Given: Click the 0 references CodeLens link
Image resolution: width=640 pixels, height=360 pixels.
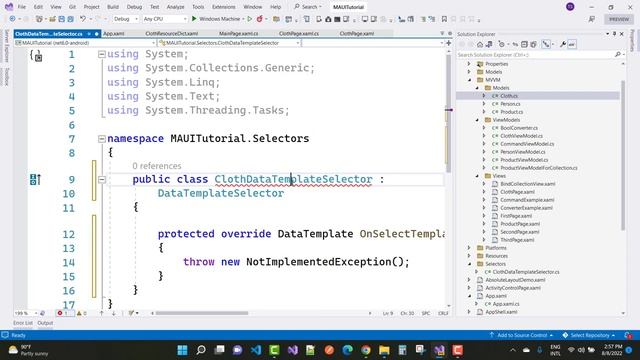Looking at the screenshot, I should (x=157, y=166).
